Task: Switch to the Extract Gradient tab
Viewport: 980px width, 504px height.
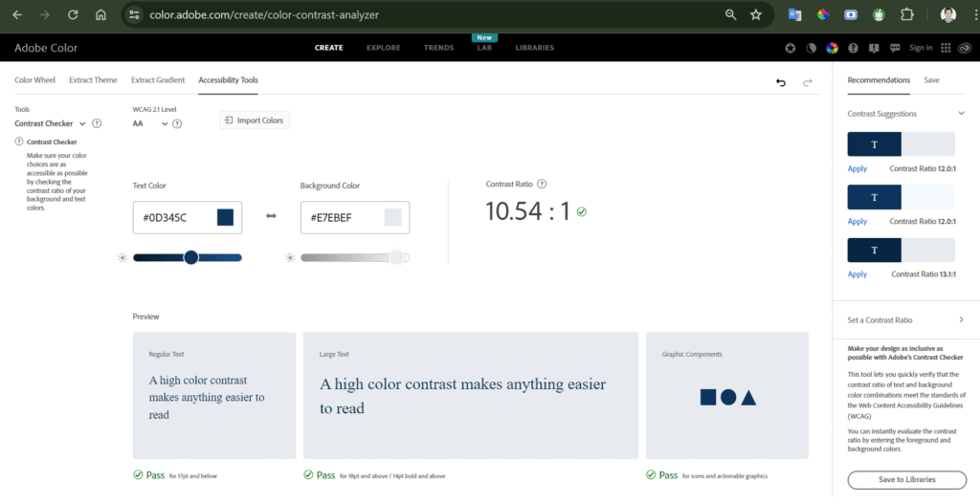Action: [x=158, y=80]
